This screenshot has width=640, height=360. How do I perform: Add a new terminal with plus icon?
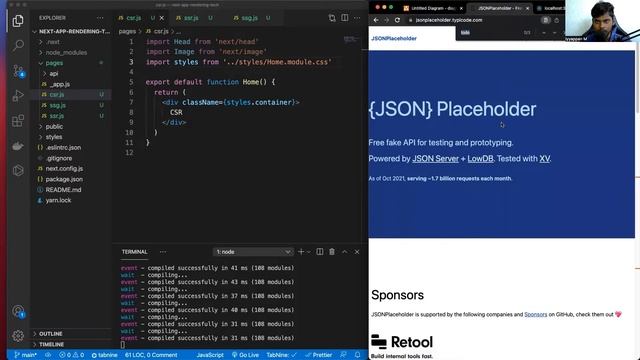click(x=301, y=252)
